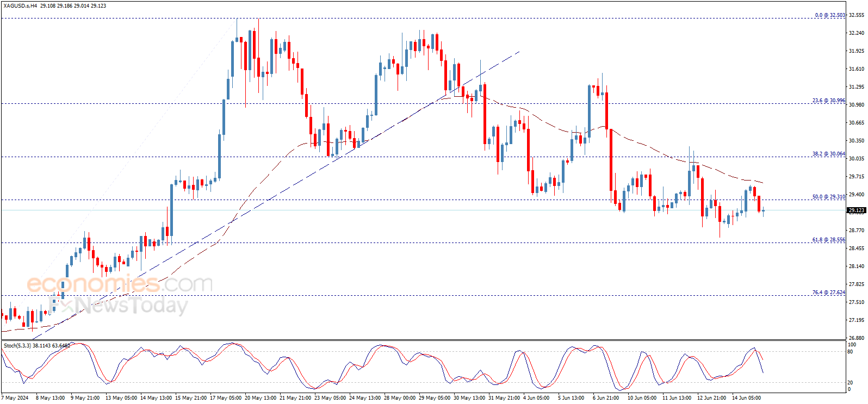Click the stochastic 80 level label
The image size is (868, 404).
click(x=850, y=352)
